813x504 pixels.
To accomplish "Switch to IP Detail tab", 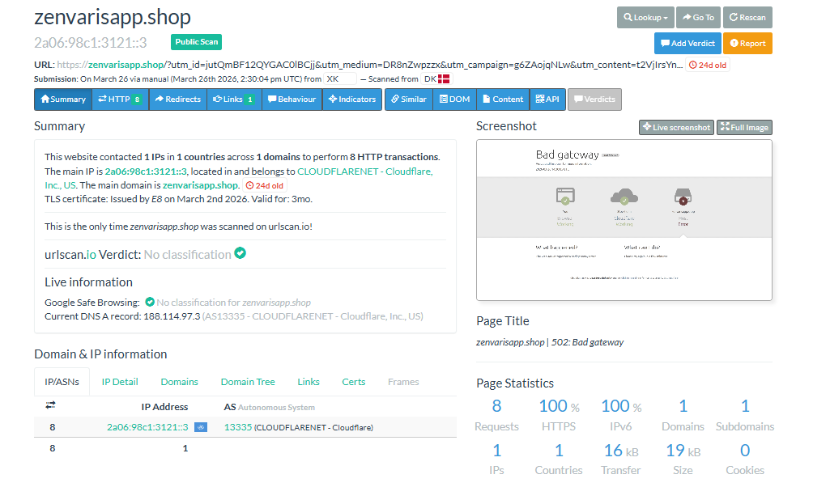I will [120, 382].
